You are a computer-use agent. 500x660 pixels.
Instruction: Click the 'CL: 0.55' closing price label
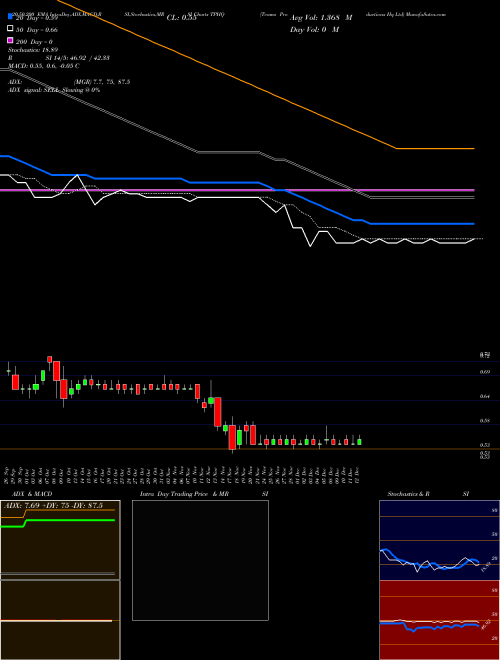pos(181,18)
